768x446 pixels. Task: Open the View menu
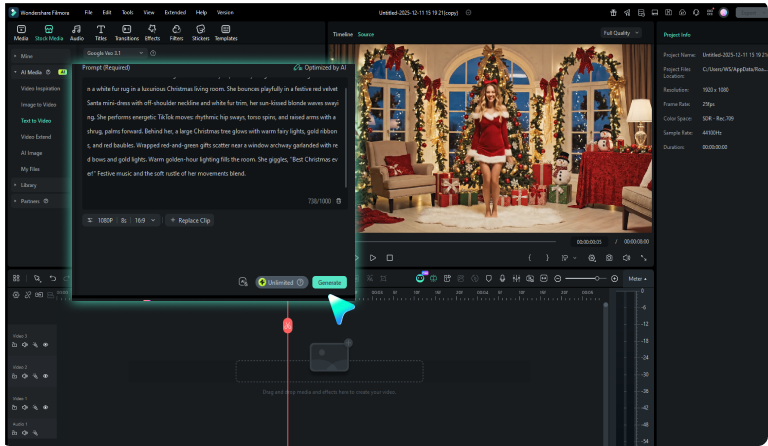coord(149,12)
